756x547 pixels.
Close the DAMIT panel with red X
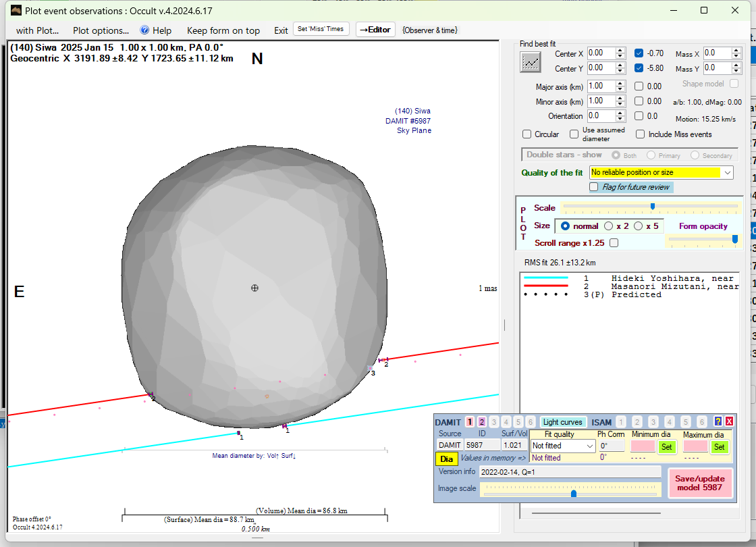(729, 421)
